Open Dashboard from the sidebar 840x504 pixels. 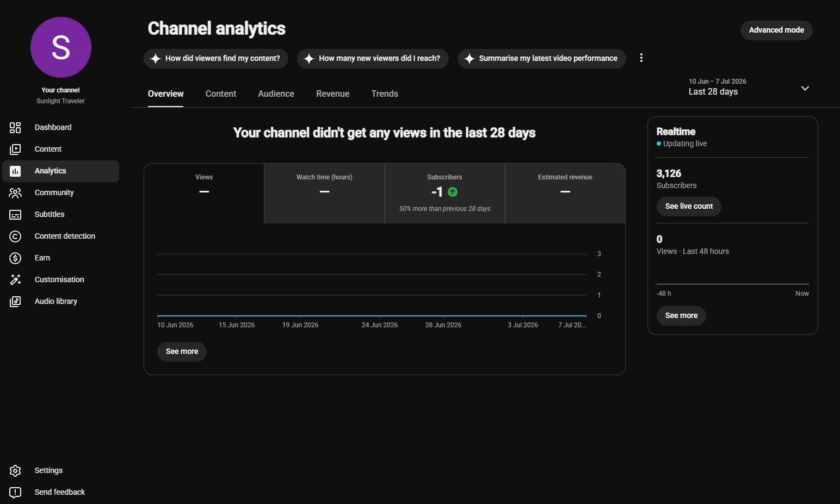[60, 127]
